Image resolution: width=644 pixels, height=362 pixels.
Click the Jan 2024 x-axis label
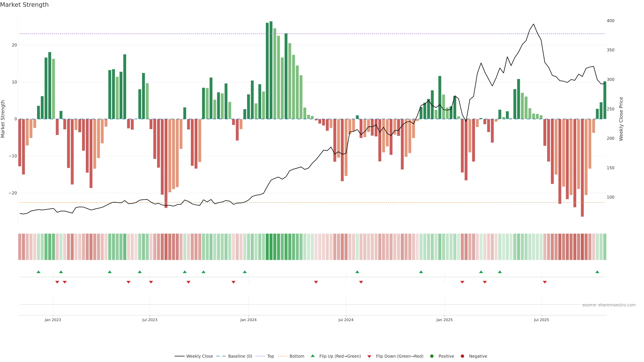point(248,320)
